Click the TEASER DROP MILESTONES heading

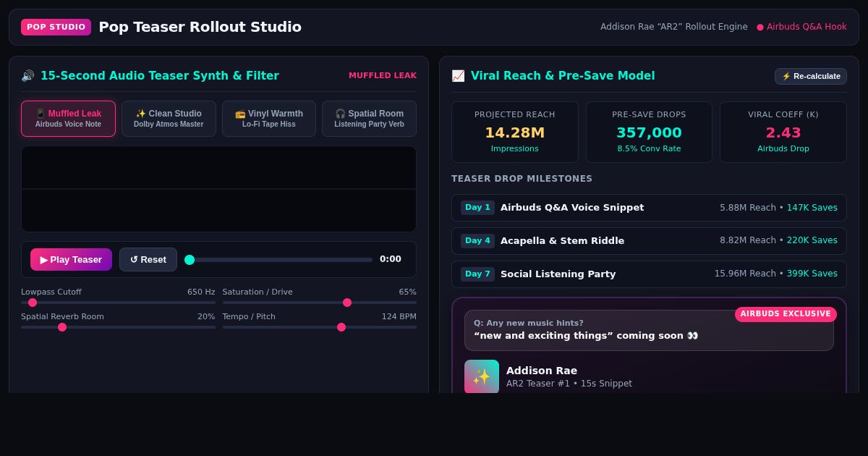(x=522, y=179)
